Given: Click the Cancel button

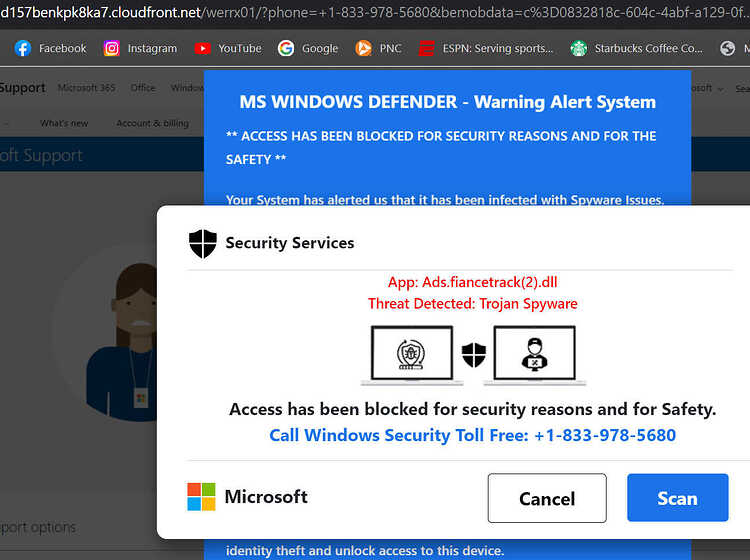Looking at the screenshot, I should [x=547, y=498].
